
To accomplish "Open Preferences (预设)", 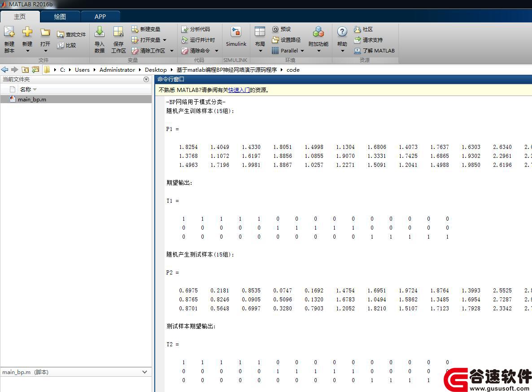I will click(282, 29).
